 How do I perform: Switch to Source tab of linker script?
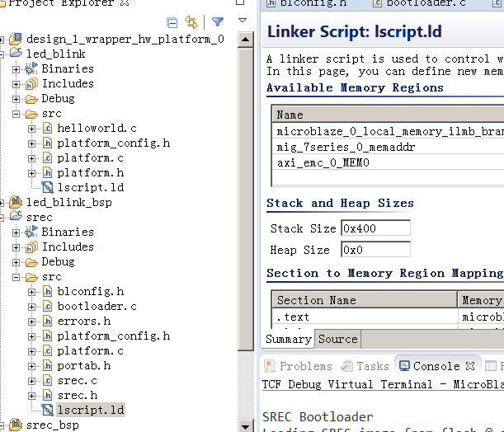coord(338,339)
